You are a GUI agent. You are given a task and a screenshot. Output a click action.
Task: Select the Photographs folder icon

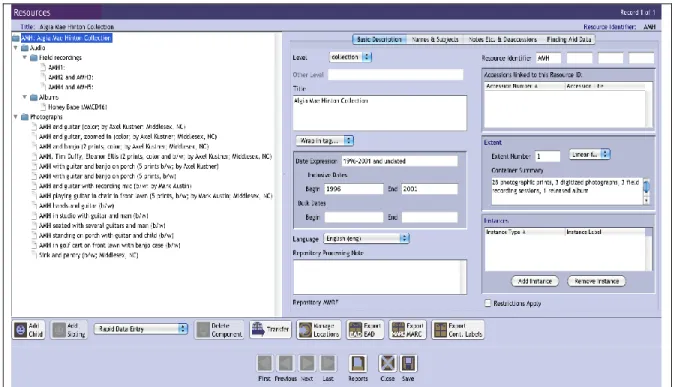(25, 117)
